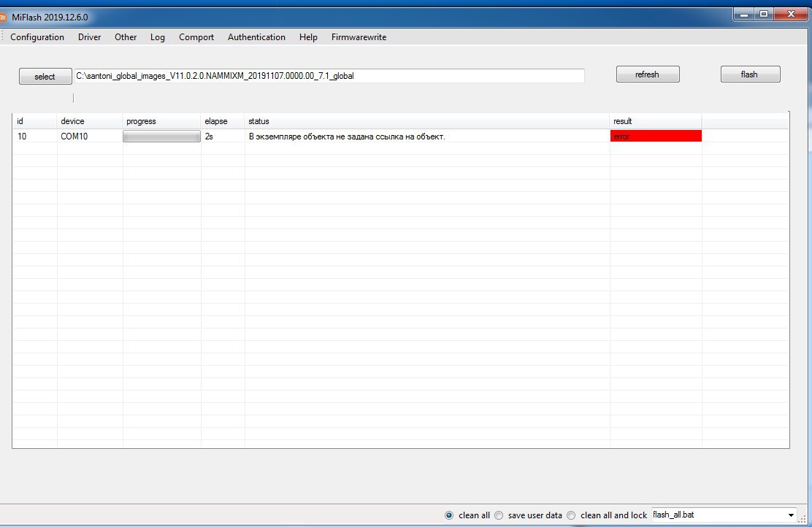The width and height of the screenshot is (812, 527).
Task: Click the Russian status message text
Action: 347,136
